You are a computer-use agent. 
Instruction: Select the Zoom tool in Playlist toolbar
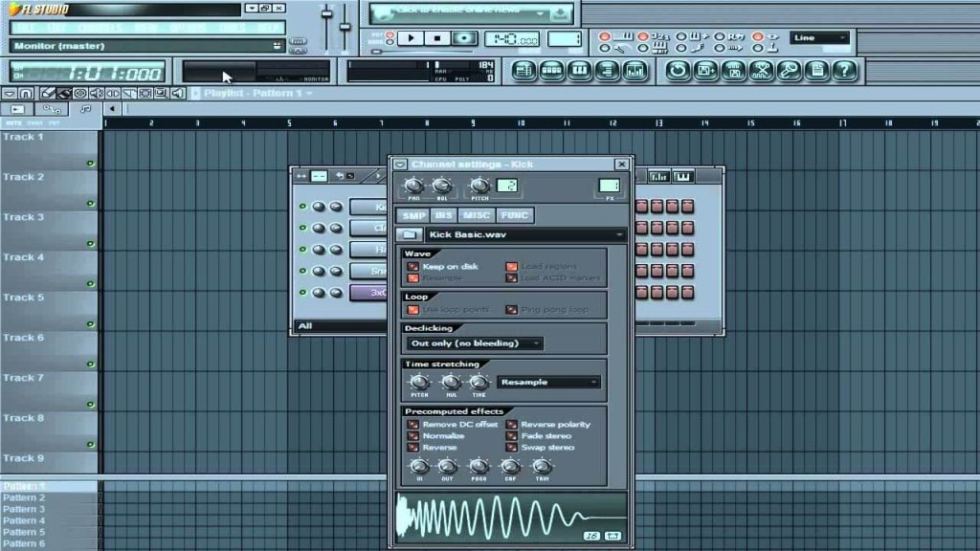[x=161, y=93]
